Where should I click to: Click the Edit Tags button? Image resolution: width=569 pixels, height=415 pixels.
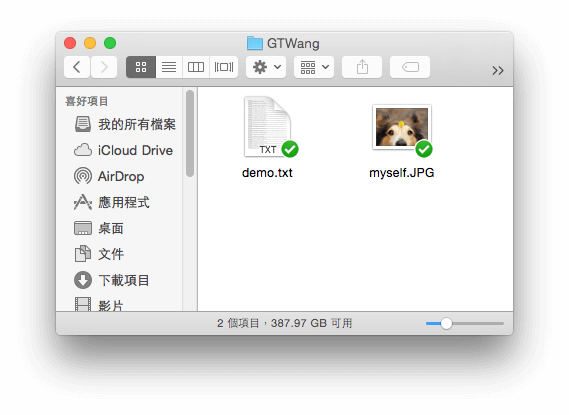(x=410, y=67)
